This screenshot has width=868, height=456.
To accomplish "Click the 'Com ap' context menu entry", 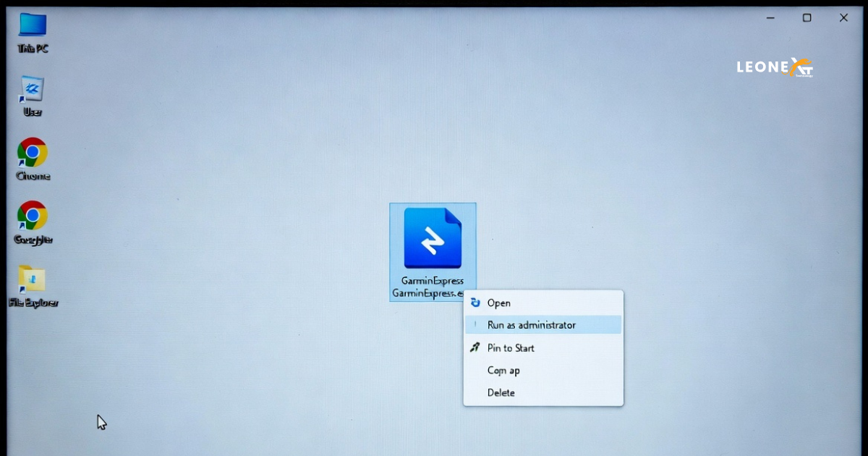I will tap(503, 371).
